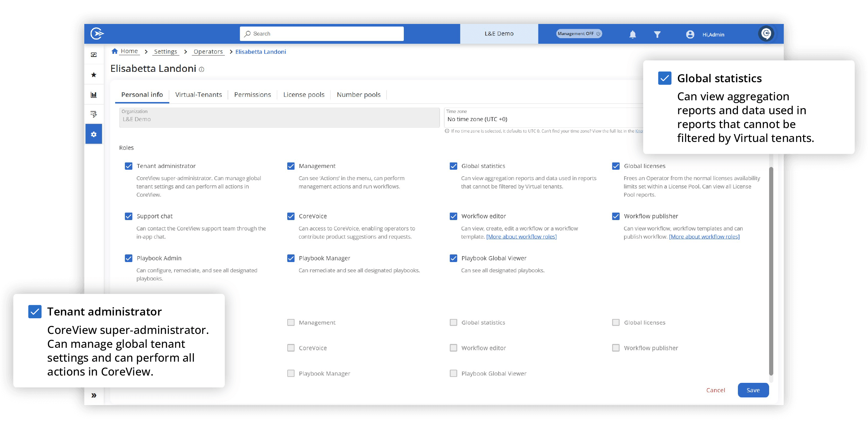Click the disabled Organization field
This screenshot has height=429, width=868.
(279, 117)
